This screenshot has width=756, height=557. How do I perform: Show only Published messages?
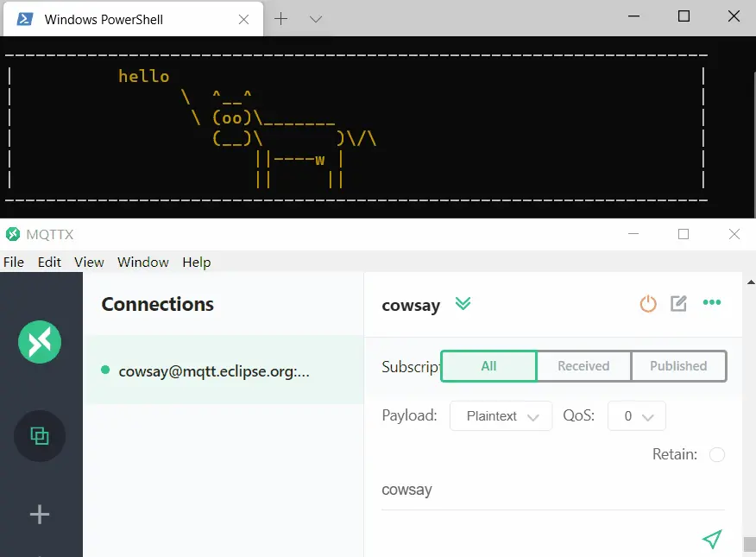tap(678, 366)
